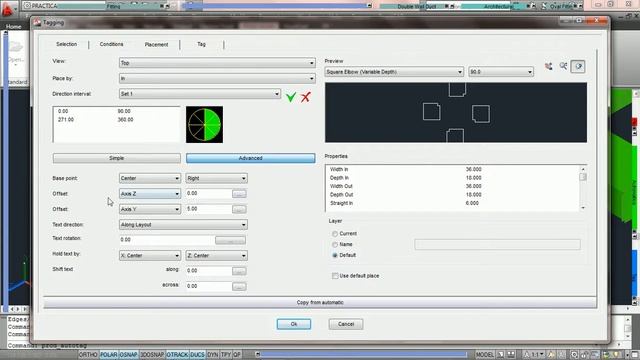
Task: Select the Name layer radio button
Action: point(335,244)
